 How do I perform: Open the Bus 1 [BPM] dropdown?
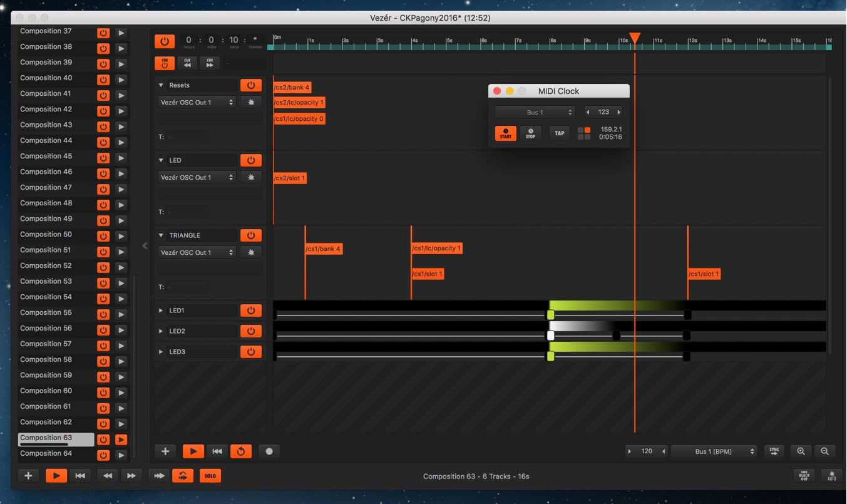714,451
